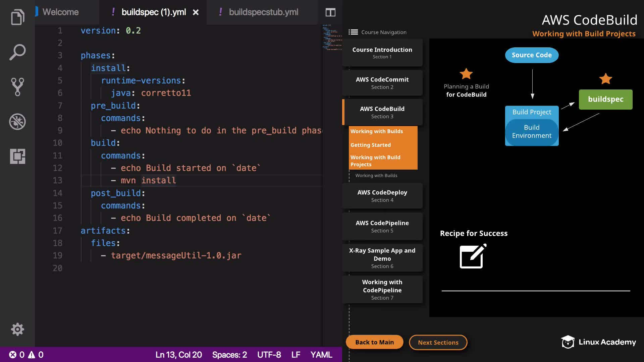Open the YAML language mode selector
The width and height of the screenshot is (644, 362).
click(x=321, y=355)
